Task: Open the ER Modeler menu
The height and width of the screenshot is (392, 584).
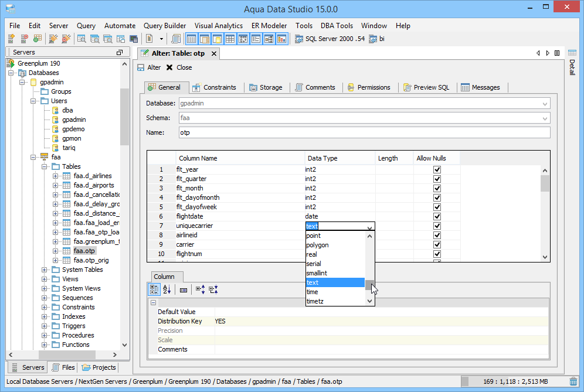Action: [269, 26]
